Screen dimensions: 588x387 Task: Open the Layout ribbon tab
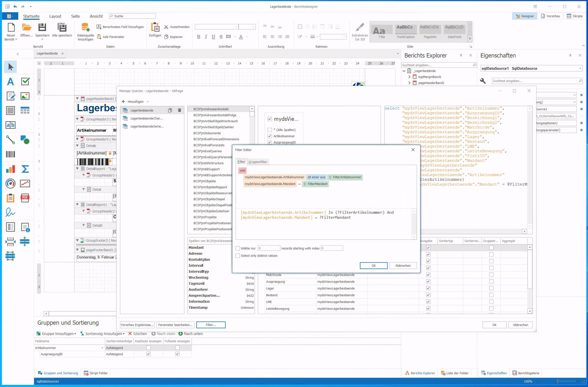(55, 16)
